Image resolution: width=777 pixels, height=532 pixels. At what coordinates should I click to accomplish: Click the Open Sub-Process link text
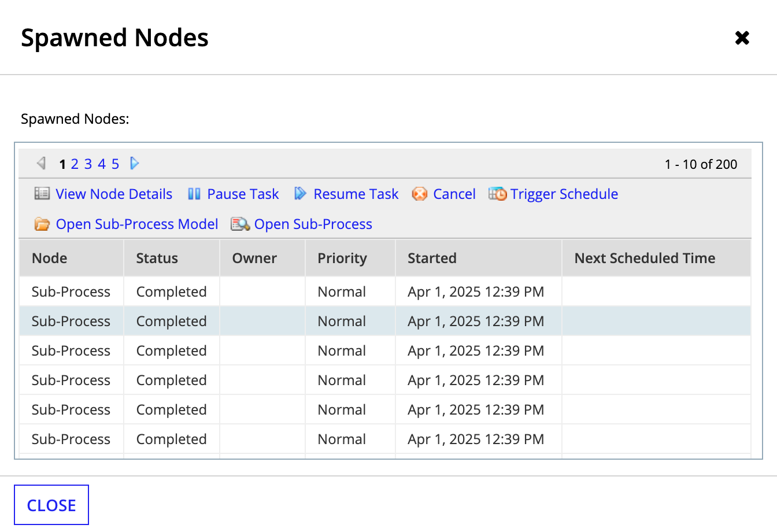(x=313, y=224)
